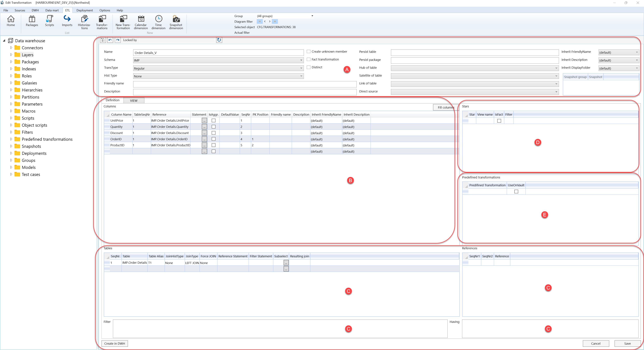
Task: Expand the Connectors tree node
Action: [x=11, y=48]
